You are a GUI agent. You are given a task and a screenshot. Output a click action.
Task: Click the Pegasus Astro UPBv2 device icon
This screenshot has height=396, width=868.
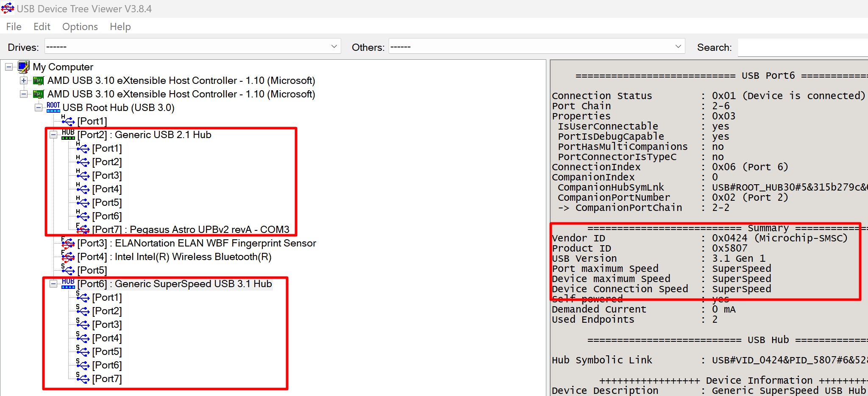click(83, 229)
